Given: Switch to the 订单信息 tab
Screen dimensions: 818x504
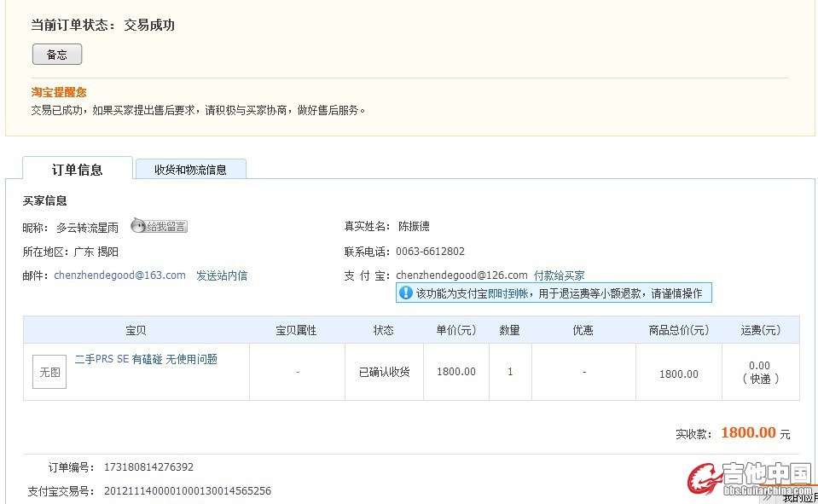Looking at the screenshot, I should click(78, 169).
